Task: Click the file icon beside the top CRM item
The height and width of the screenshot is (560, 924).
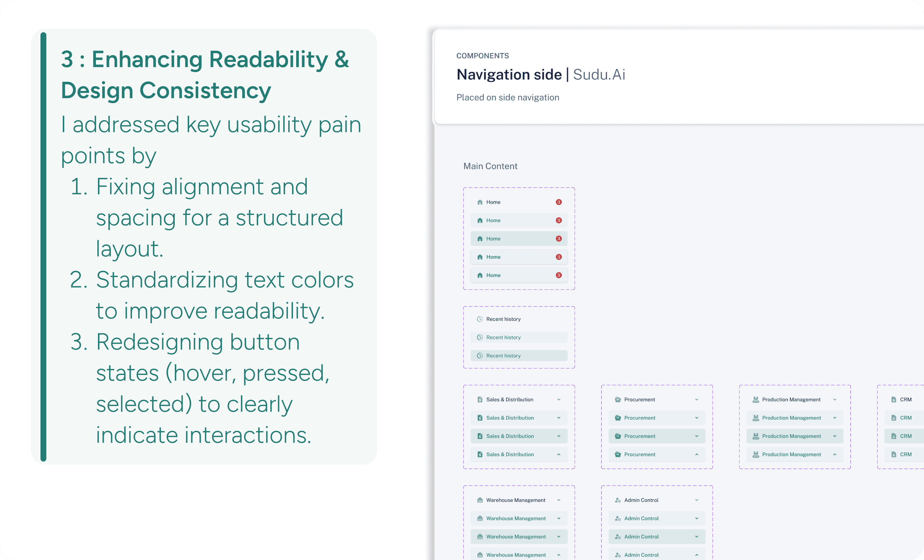Action: pyautogui.click(x=894, y=400)
